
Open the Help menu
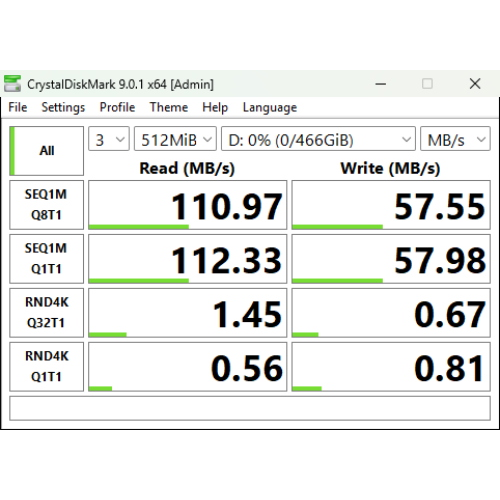tap(215, 107)
